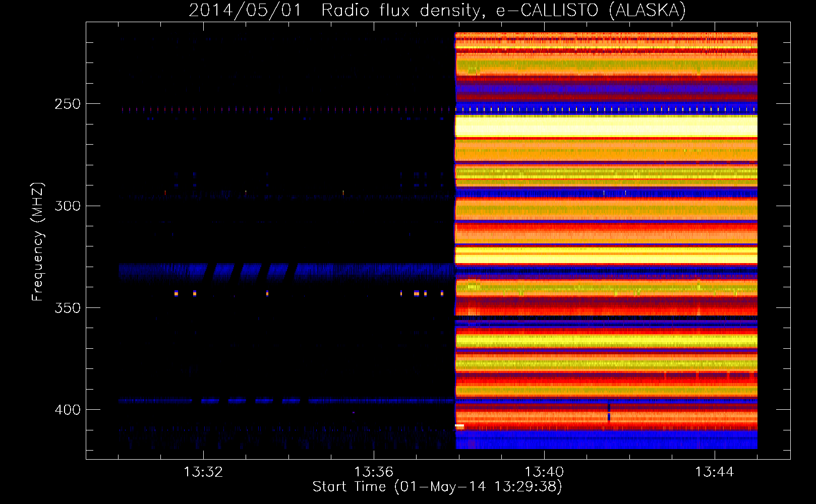The image size is (816, 504).
Task: Click the plot title '2014/05/01 Radio flux density'
Action: click(335, 10)
